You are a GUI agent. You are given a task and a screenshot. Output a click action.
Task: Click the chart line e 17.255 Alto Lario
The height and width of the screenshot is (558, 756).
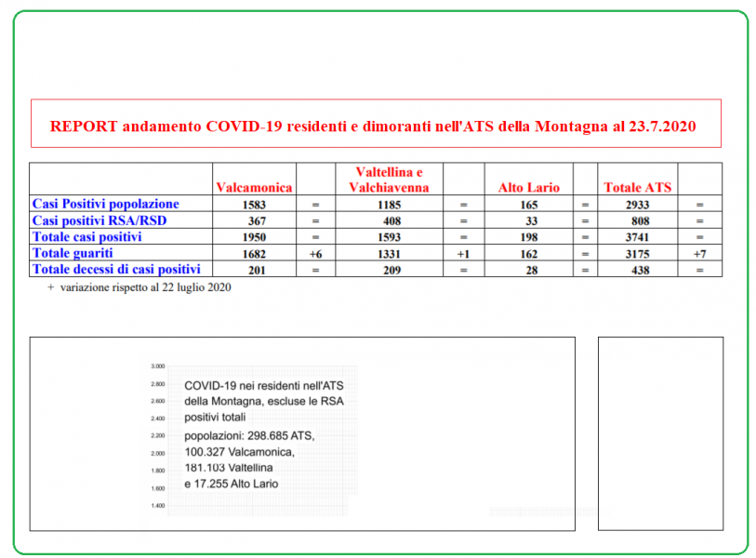tap(231, 484)
